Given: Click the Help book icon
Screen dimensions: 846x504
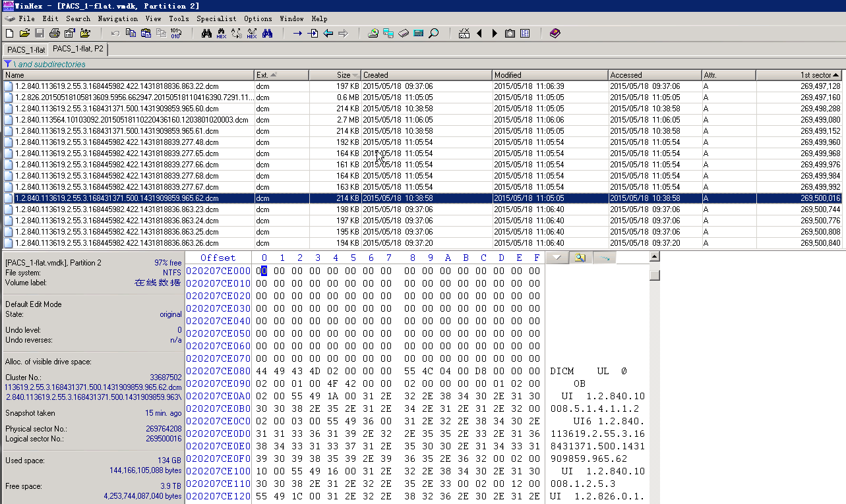Looking at the screenshot, I should pyautogui.click(x=555, y=33).
